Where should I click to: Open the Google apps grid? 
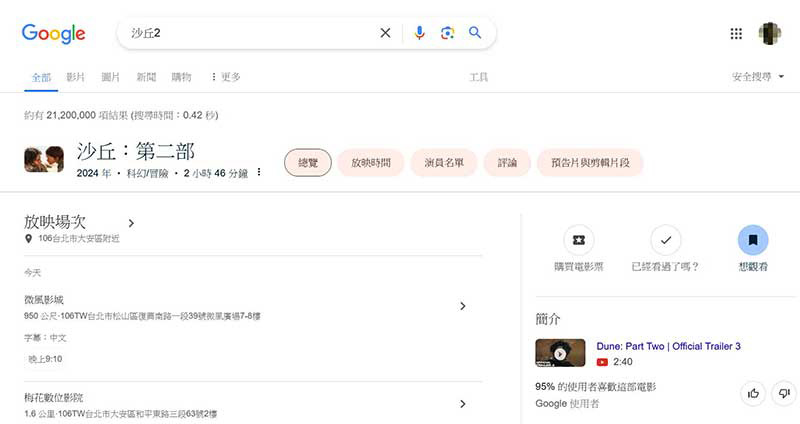736,34
